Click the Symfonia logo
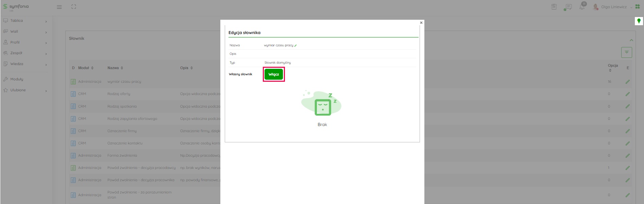Viewport: 644px width, 204px height. tap(16, 7)
